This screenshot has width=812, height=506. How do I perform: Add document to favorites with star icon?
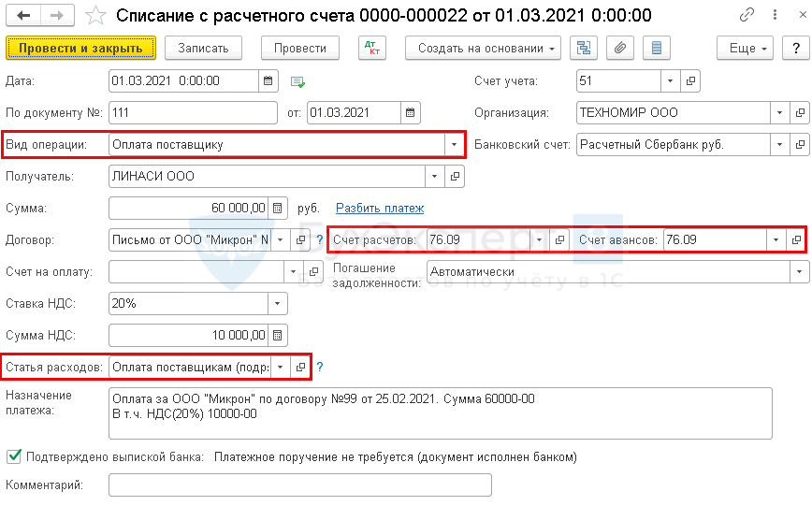coord(95,16)
